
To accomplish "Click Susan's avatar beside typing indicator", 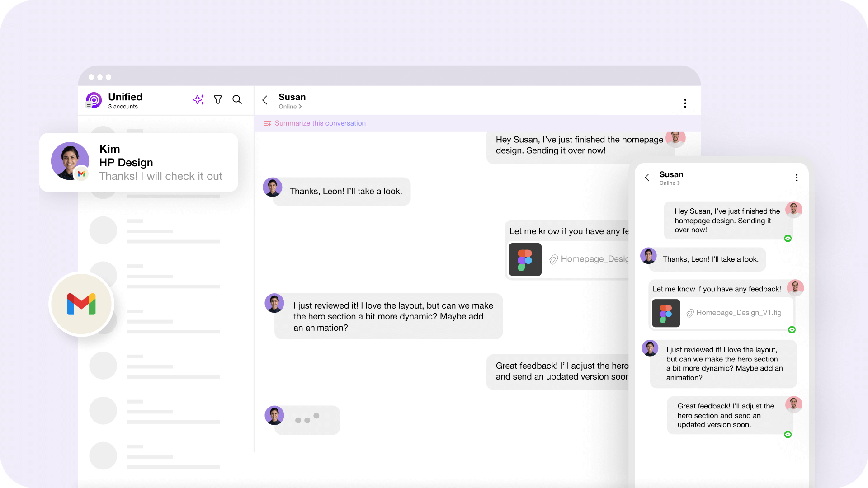I will click(274, 415).
